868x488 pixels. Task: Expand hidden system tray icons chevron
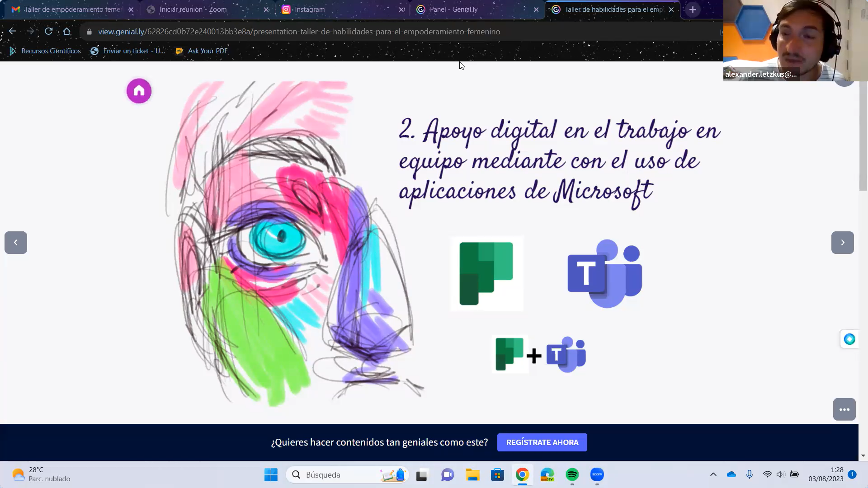[713, 474]
